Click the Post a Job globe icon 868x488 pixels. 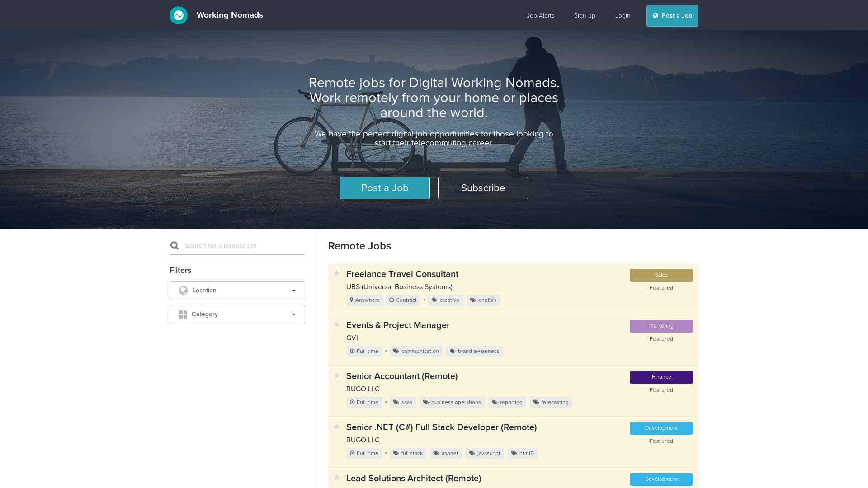point(656,15)
